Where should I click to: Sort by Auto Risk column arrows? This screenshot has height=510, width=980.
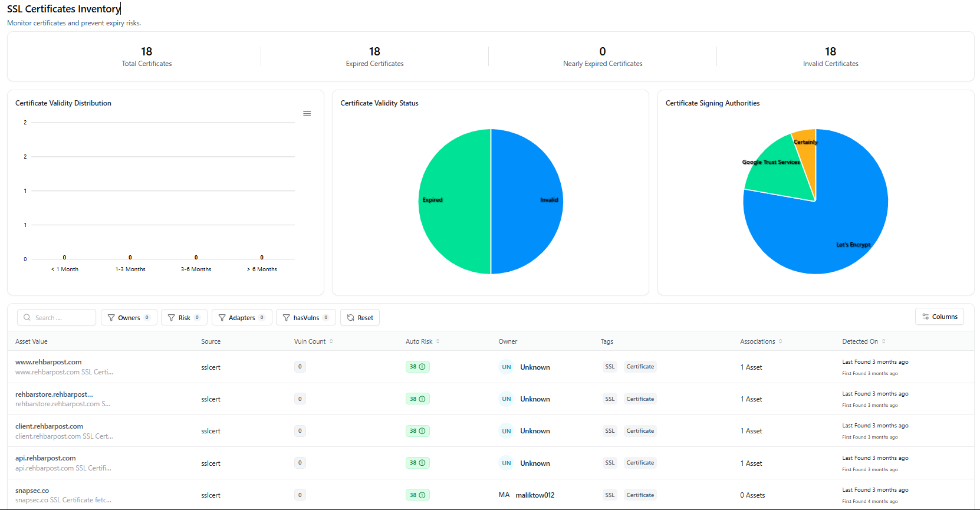click(x=438, y=341)
